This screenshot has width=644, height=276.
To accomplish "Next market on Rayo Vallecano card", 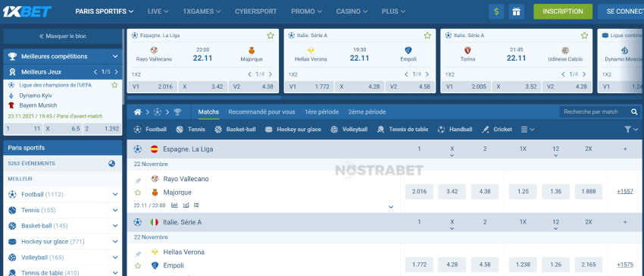I will point(270,74).
